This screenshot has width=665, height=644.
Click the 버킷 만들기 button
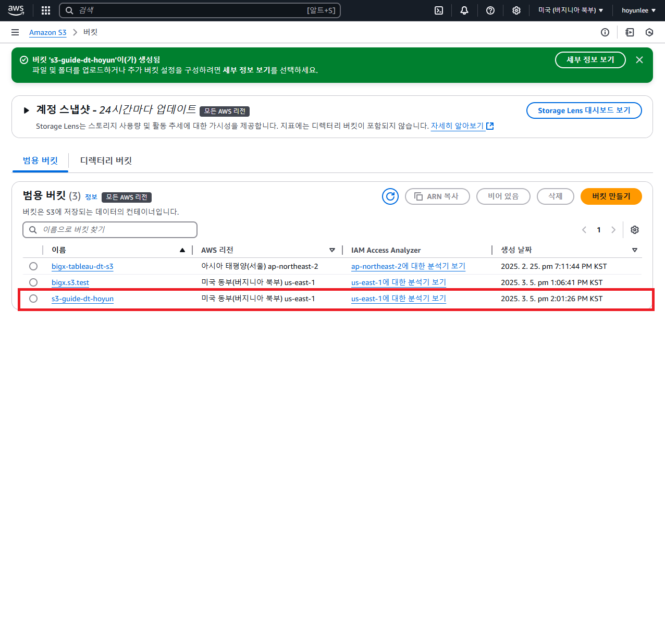pyautogui.click(x=611, y=196)
